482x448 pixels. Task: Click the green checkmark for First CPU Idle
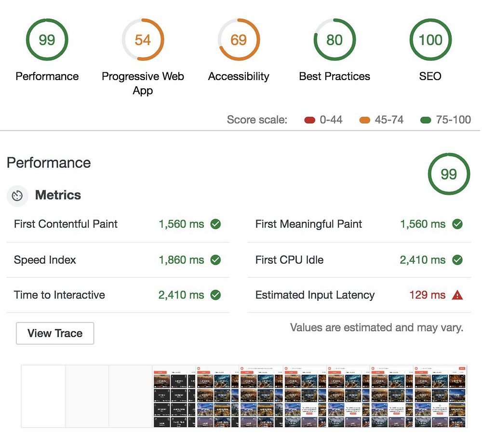pyautogui.click(x=457, y=260)
